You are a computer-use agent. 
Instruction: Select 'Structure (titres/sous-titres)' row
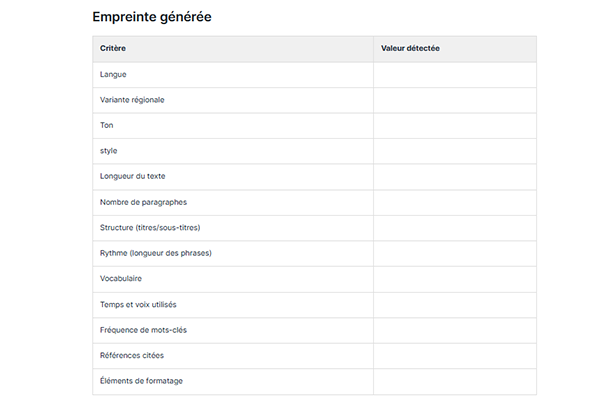(x=315, y=228)
